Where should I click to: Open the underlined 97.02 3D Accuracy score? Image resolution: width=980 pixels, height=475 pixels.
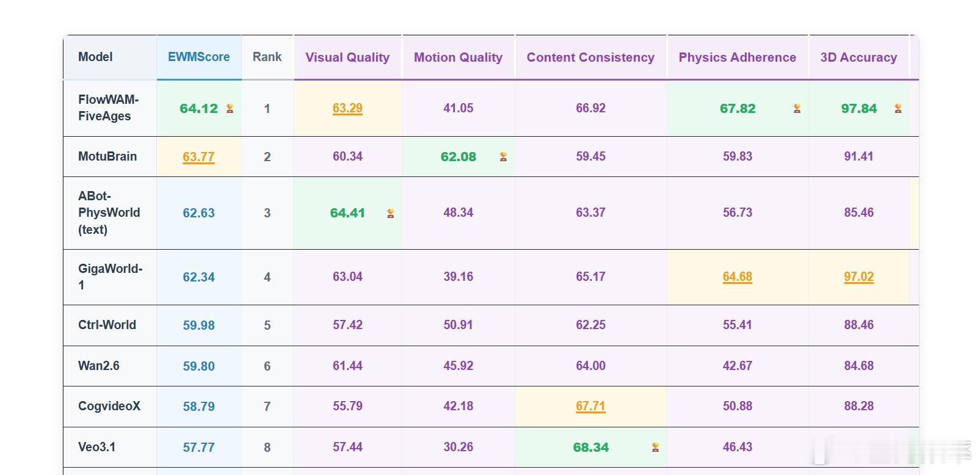coord(858,277)
